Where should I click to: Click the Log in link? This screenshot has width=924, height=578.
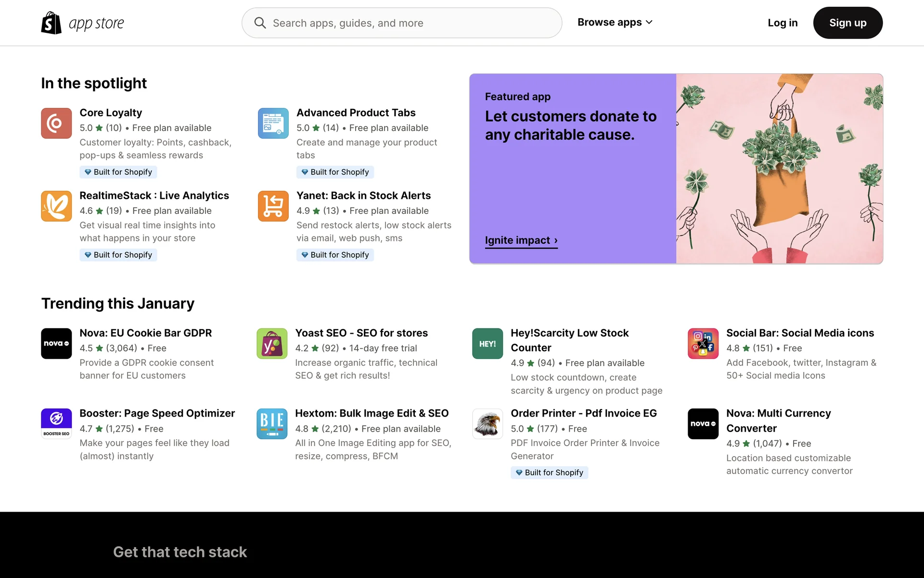point(783,23)
